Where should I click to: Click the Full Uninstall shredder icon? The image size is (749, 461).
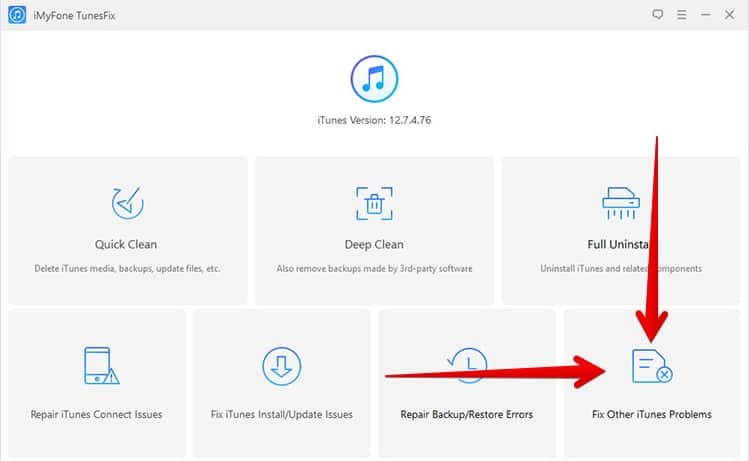click(621, 203)
